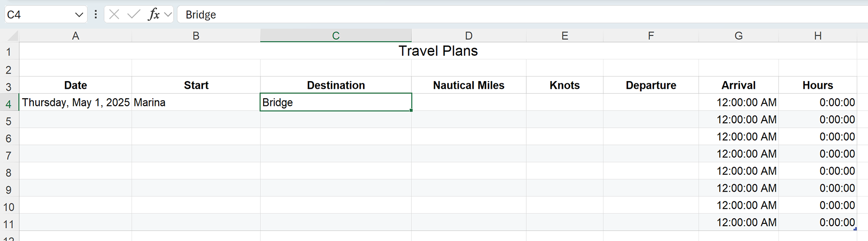Click the Enter checkmark icon
The image size is (868, 241).
click(x=134, y=14)
